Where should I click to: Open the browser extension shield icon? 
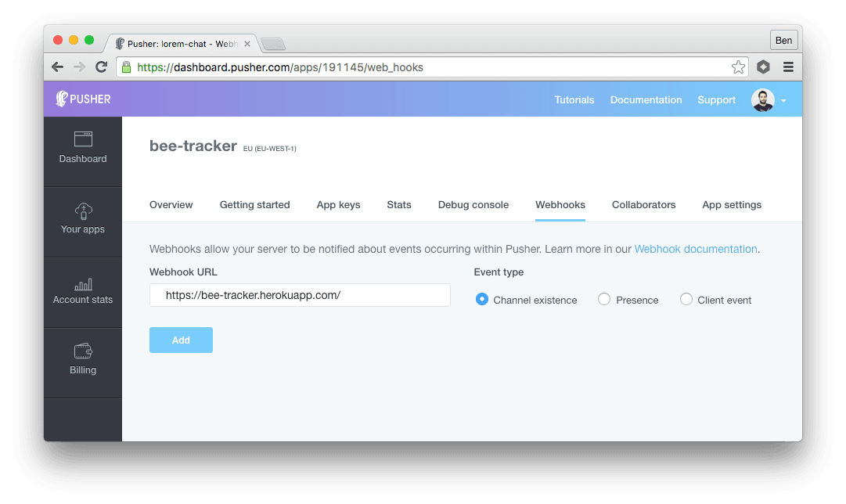763,67
